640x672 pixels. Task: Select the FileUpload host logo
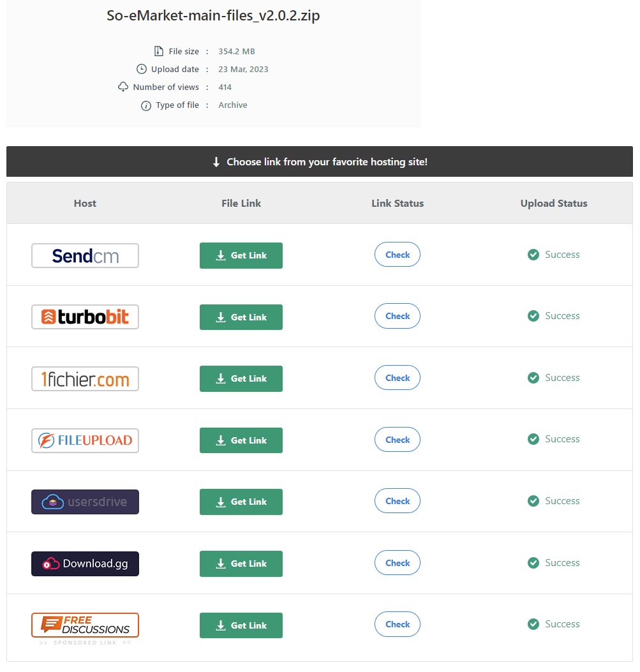click(85, 440)
